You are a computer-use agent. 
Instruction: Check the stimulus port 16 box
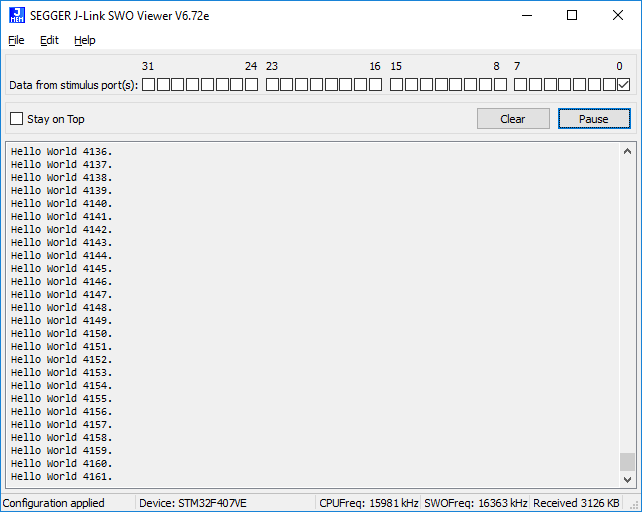coord(375,85)
